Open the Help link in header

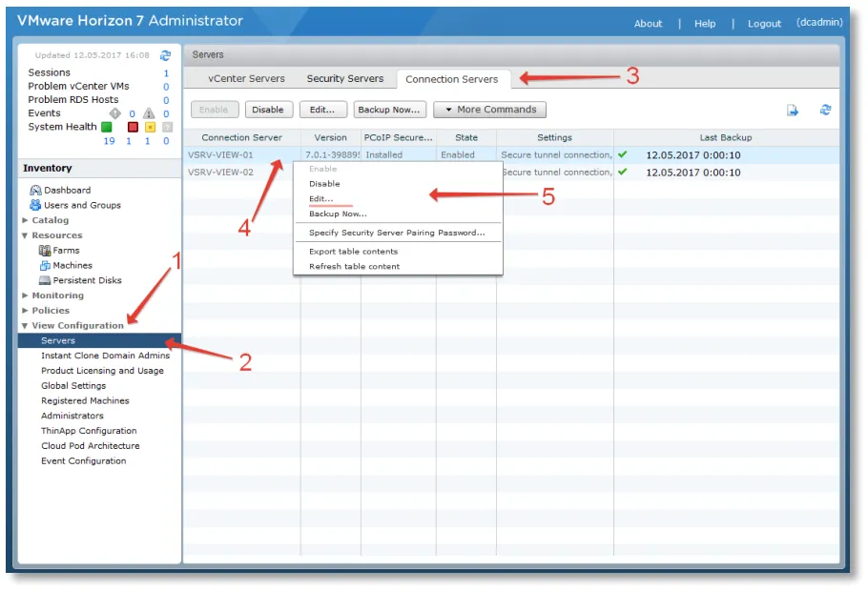[x=705, y=23]
